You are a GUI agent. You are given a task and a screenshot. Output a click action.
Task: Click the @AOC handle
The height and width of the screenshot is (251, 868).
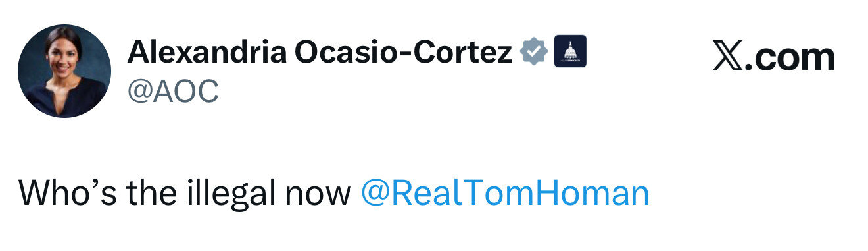[172, 92]
